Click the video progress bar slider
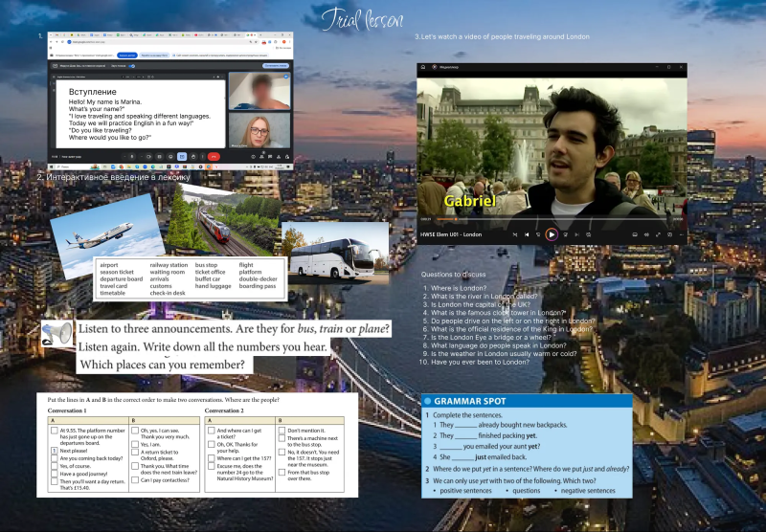This screenshot has width=766, height=532. [554, 219]
